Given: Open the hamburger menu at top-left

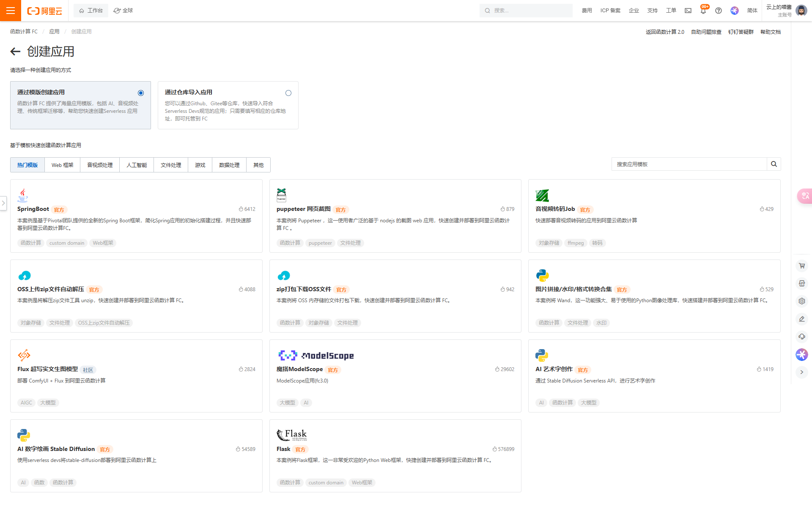Looking at the screenshot, I should point(11,11).
